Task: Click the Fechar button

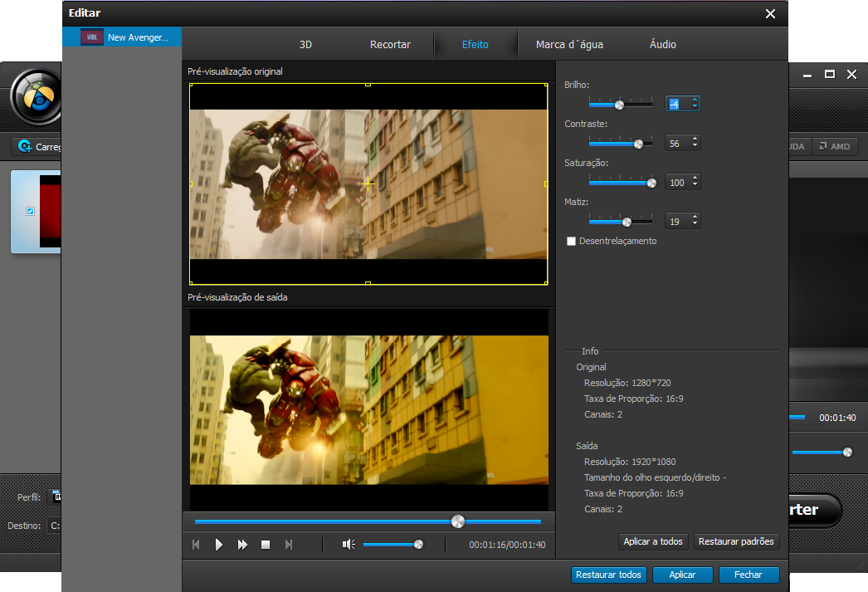Action: coord(749,575)
